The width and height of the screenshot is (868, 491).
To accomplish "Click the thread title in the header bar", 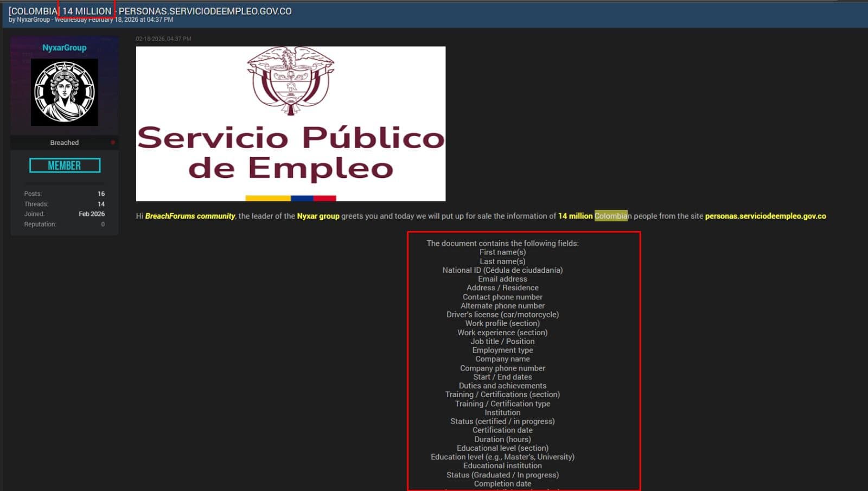I will 150,11.
